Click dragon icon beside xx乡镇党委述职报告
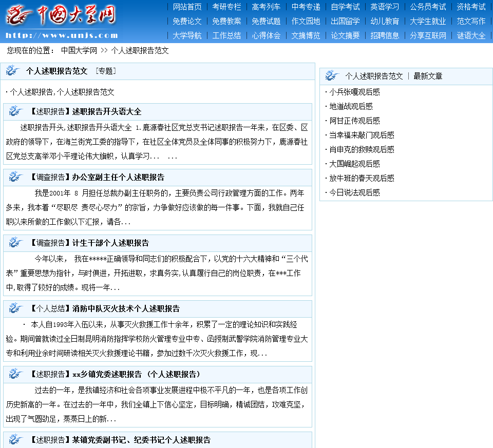 [16, 374]
